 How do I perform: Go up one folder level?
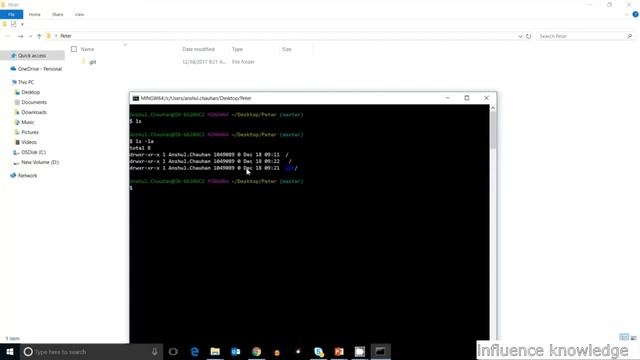click(39, 36)
